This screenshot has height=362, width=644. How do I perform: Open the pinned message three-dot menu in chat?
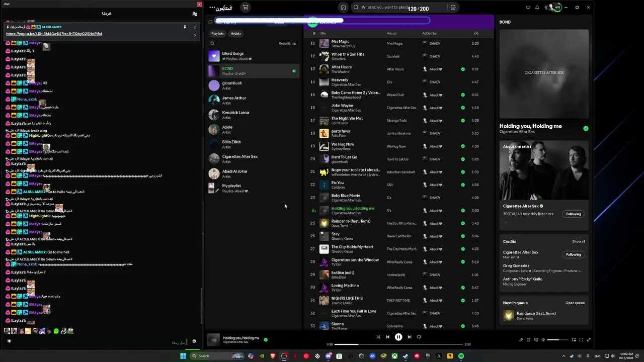pos(195,27)
